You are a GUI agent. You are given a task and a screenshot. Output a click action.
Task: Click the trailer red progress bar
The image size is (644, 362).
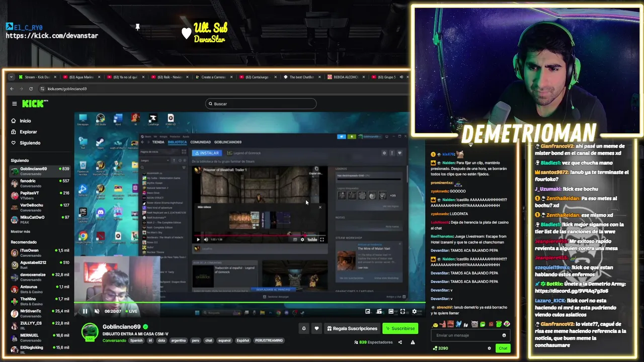[x=261, y=235]
